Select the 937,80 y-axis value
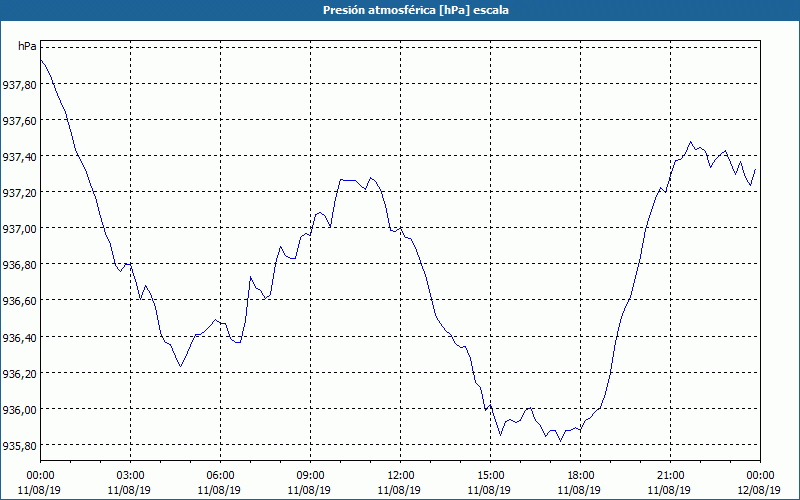 point(20,85)
